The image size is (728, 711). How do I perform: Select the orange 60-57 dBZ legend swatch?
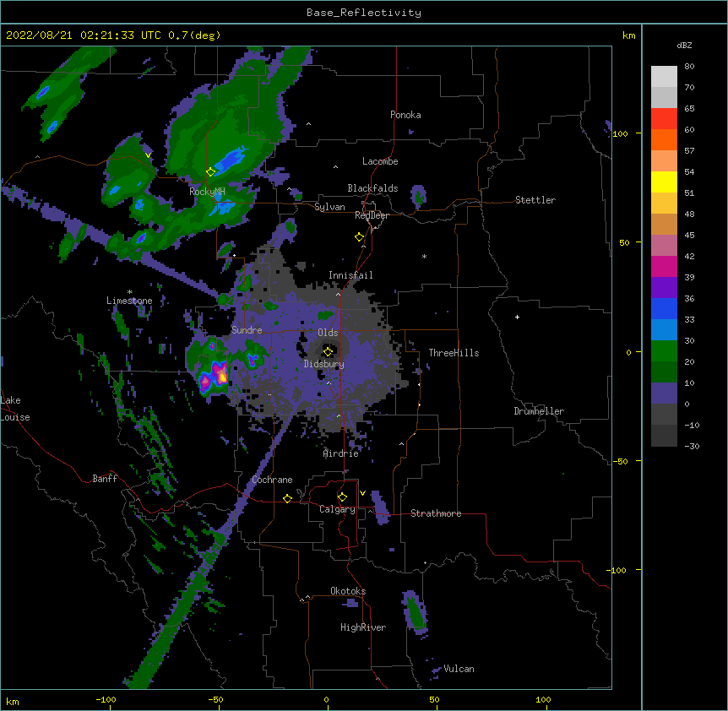[664, 139]
